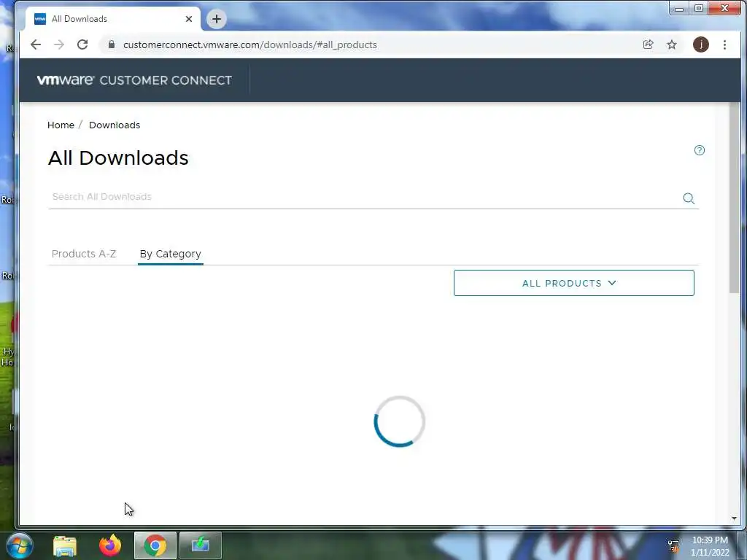Click the magnifier search icon
This screenshot has width=747, height=560.
click(x=689, y=198)
